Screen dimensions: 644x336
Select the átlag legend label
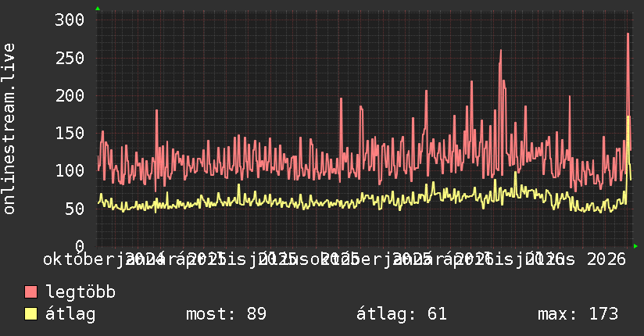(70, 314)
